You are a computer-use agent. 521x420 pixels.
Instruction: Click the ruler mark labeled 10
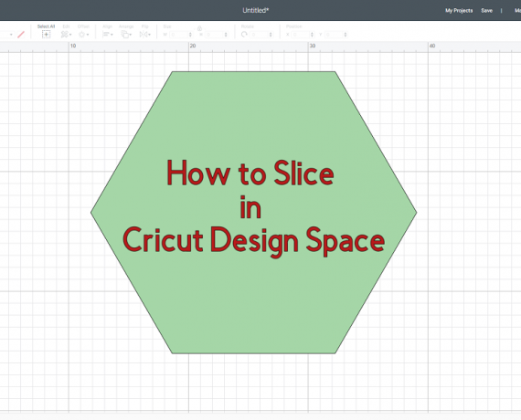(x=73, y=46)
